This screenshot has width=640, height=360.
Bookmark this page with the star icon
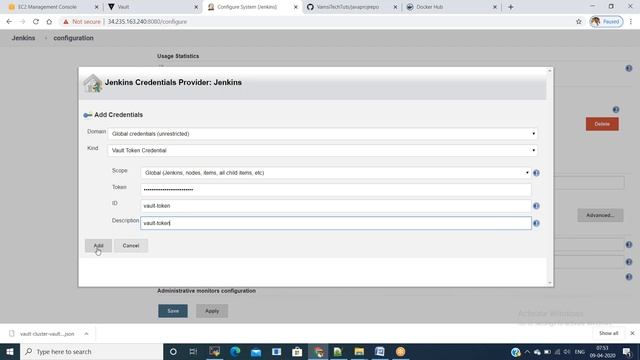click(578, 22)
